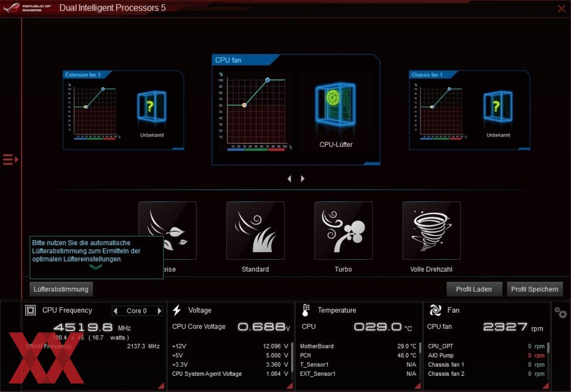Image resolution: width=571 pixels, height=392 pixels.
Task: Adjust lower point on CPU fan curve
Action: click(x=244, y=105)
